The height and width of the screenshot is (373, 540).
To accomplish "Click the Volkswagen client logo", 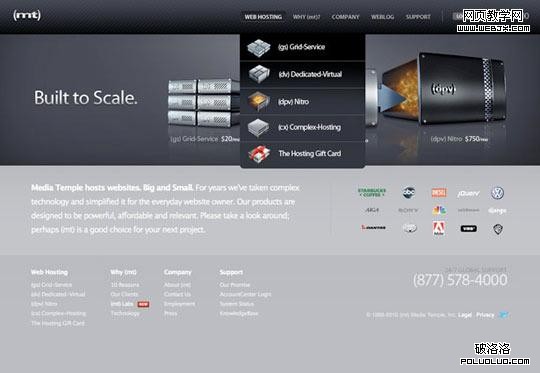I will pos(497,193).
